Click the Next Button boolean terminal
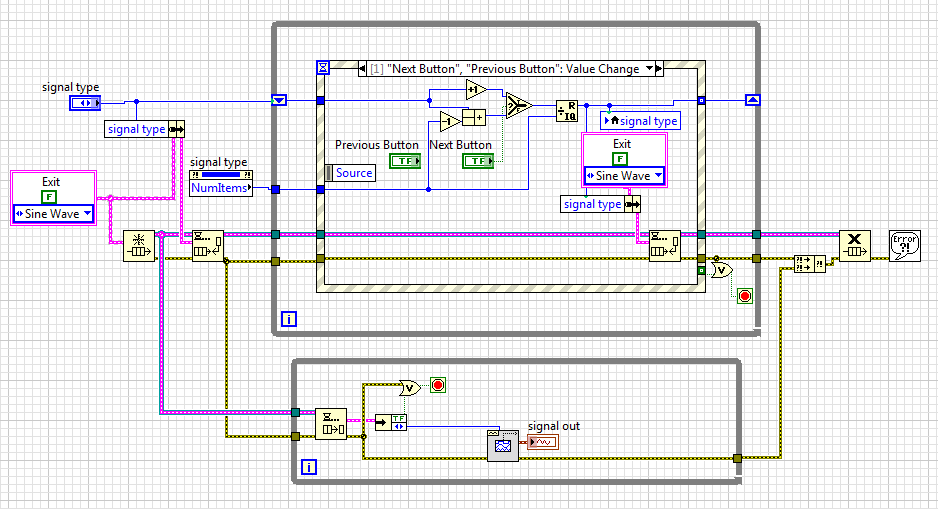 coord(478,161)
